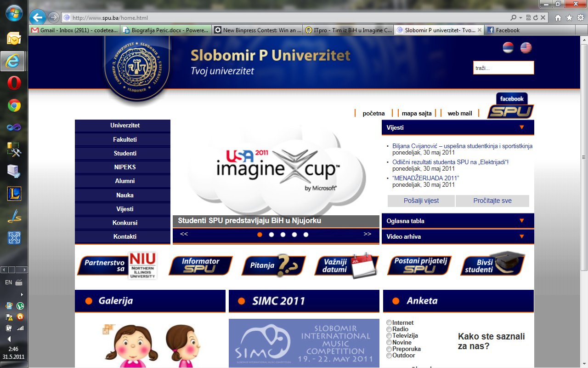Open the Važniji datumi calendar banner
588x368 pixels.
coord(347,265)
